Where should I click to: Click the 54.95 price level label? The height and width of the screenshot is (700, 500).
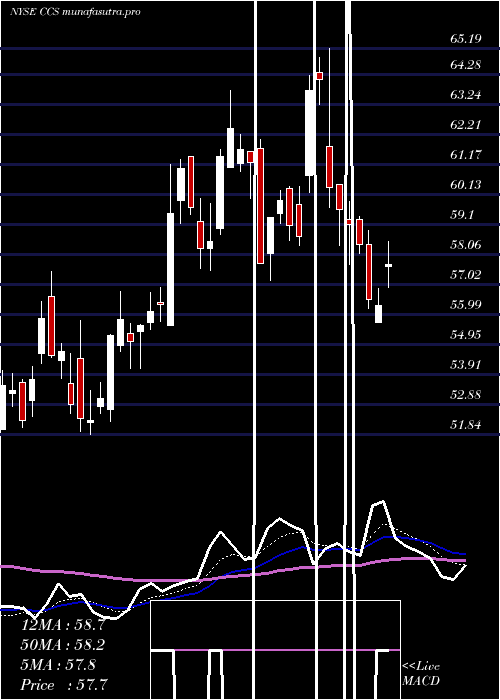point(466,335)
